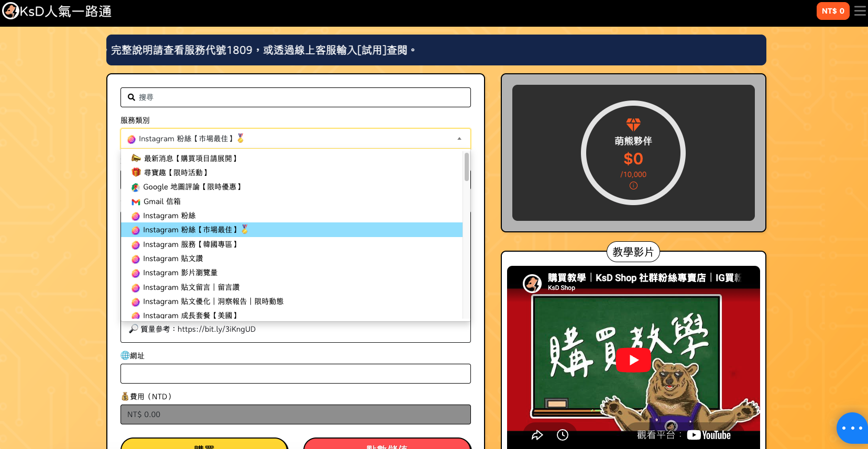The width and height of the screenshot is (868, 449).
Task: Click the info icon under /10,000
Action: click(x=633, y=186)
